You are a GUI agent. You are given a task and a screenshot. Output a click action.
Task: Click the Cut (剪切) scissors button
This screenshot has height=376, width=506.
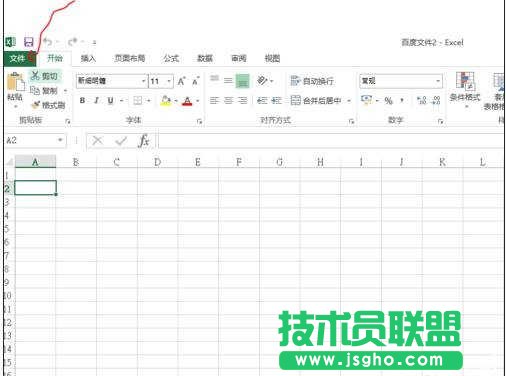click(x=44, y=76)
